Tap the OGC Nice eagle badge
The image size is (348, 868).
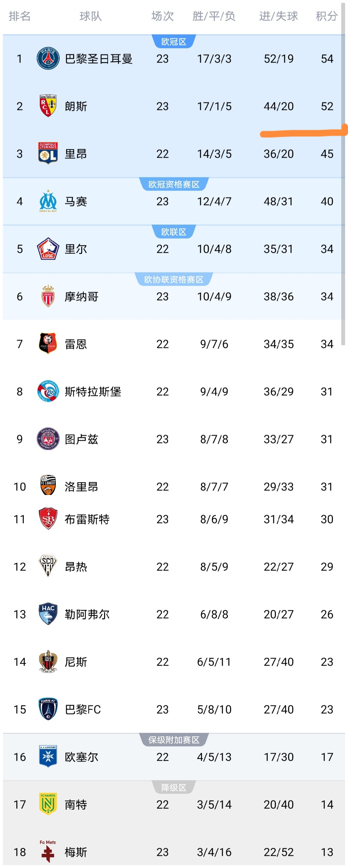pyautogui.click(x=48, y=662)
